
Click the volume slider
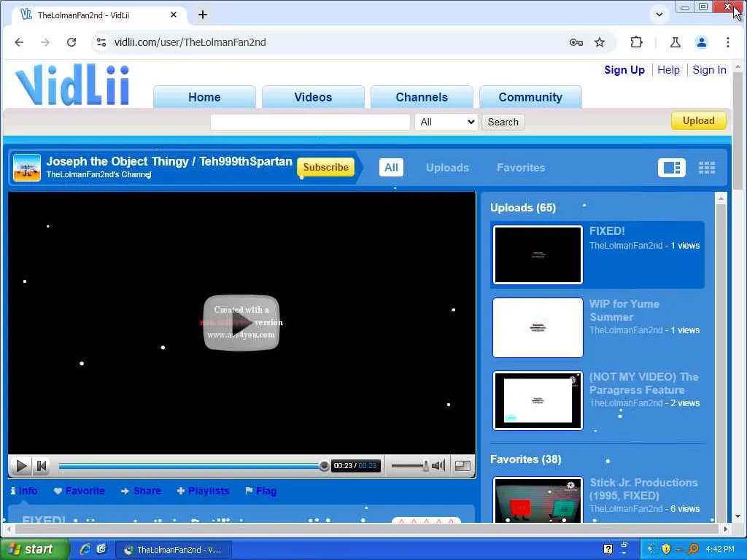click(x=410, y=466)
